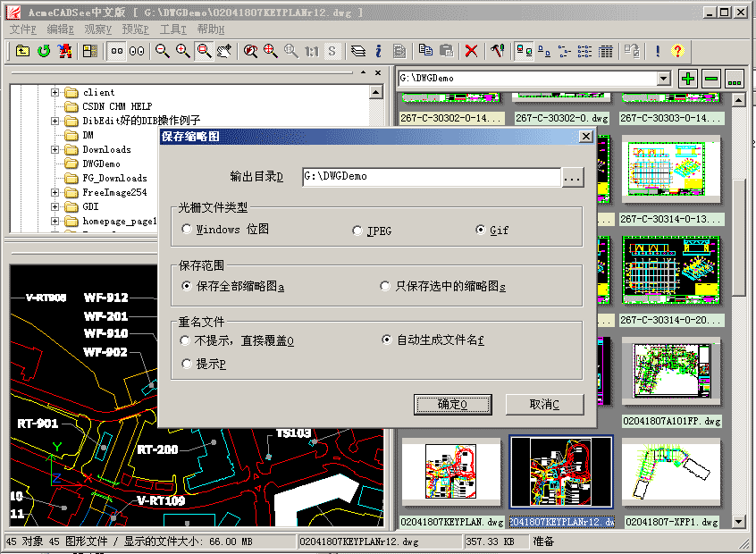The width and height of the screenshot is (756, 554).
Task: Click the 1:1 actual size icon
Action: coord(312,51)
